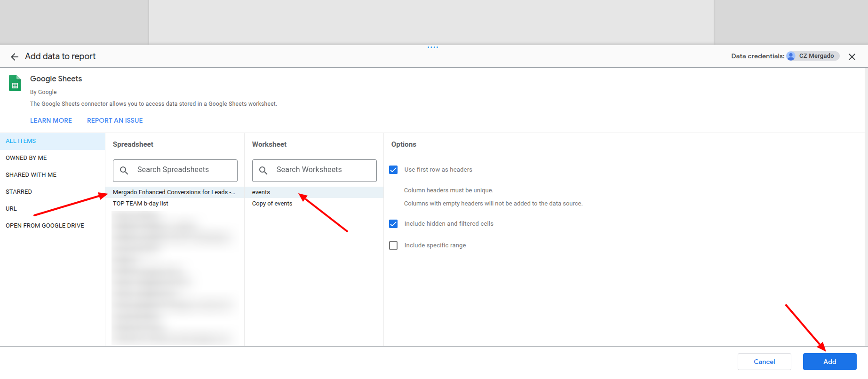Image resolution: width=868 pixels, height=379 pixels.
Task: Select the OWNED BY ME filter
Action: point(52,158)
